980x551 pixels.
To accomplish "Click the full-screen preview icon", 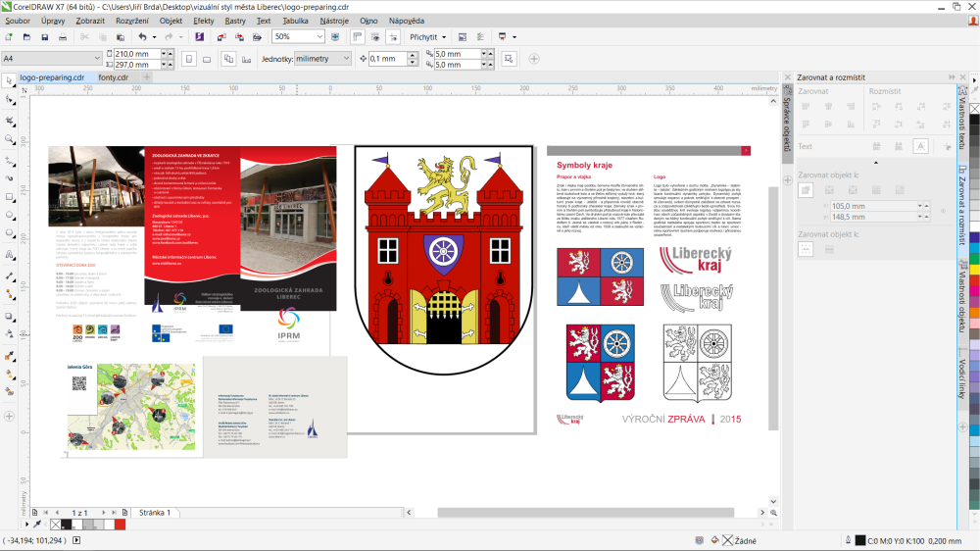I will click(335, 37).
